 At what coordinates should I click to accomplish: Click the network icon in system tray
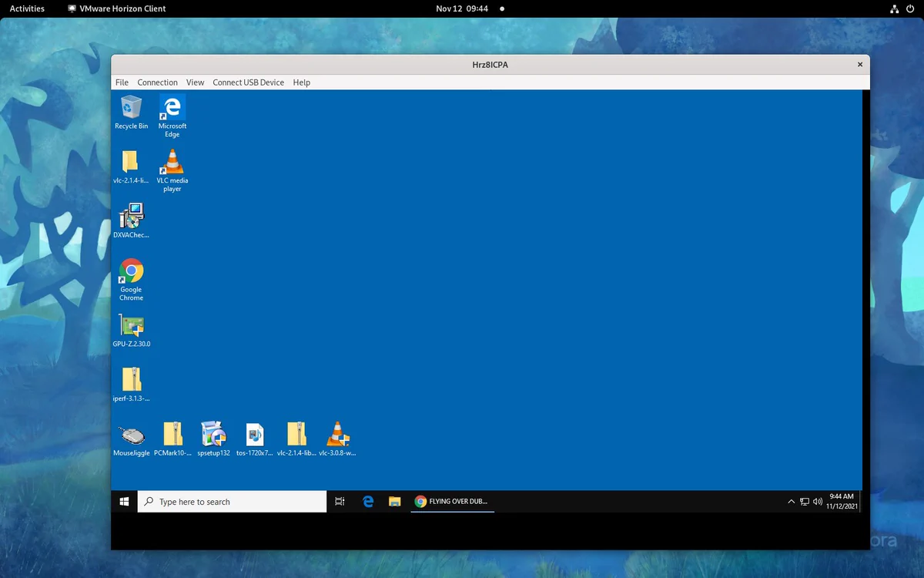click(805, 502)
